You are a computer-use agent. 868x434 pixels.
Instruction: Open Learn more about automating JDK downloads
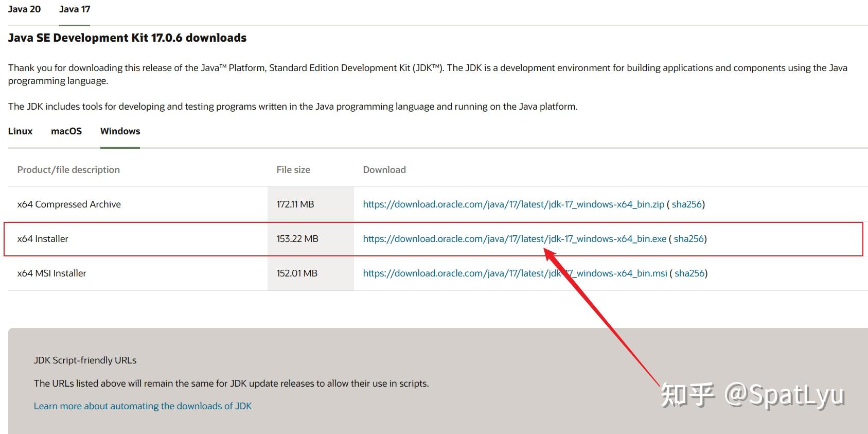[x=143, y=406]
